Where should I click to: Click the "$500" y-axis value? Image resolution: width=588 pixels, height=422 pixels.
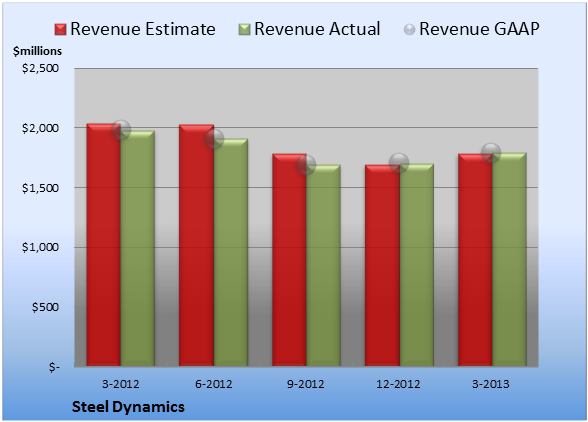(45, 307)
